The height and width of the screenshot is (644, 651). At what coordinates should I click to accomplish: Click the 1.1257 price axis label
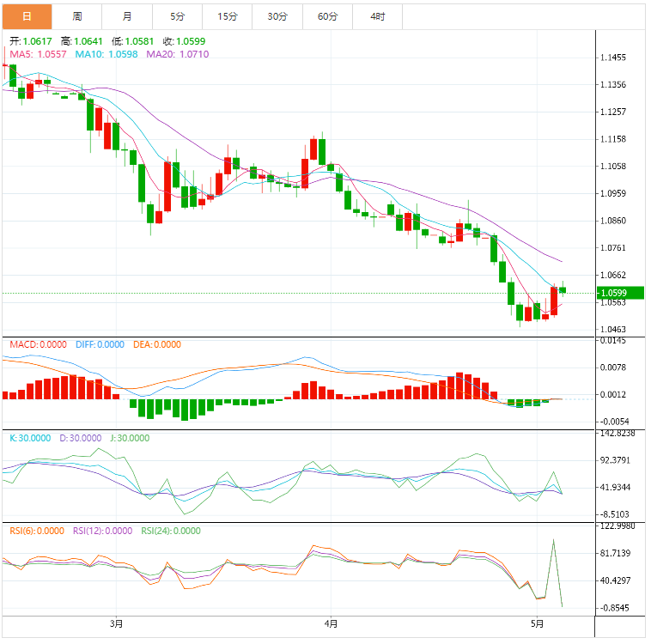pyautogui.click(x=613, y=112)
